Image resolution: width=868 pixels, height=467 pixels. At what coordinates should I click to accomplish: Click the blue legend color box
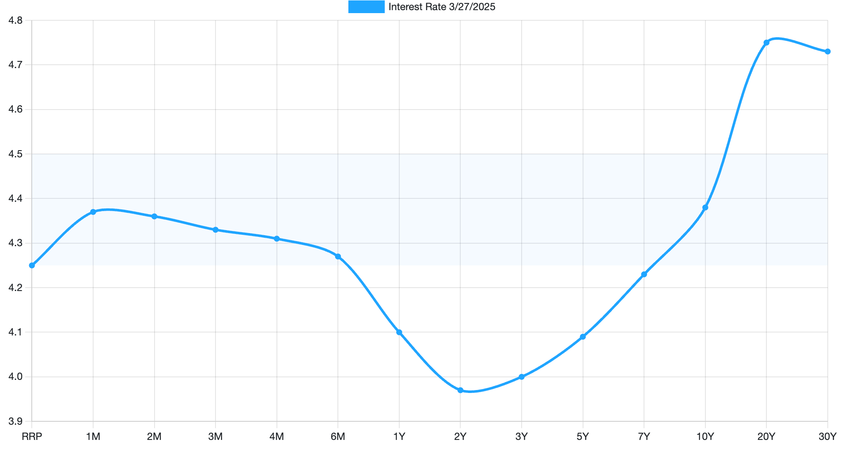pos(366,7)
